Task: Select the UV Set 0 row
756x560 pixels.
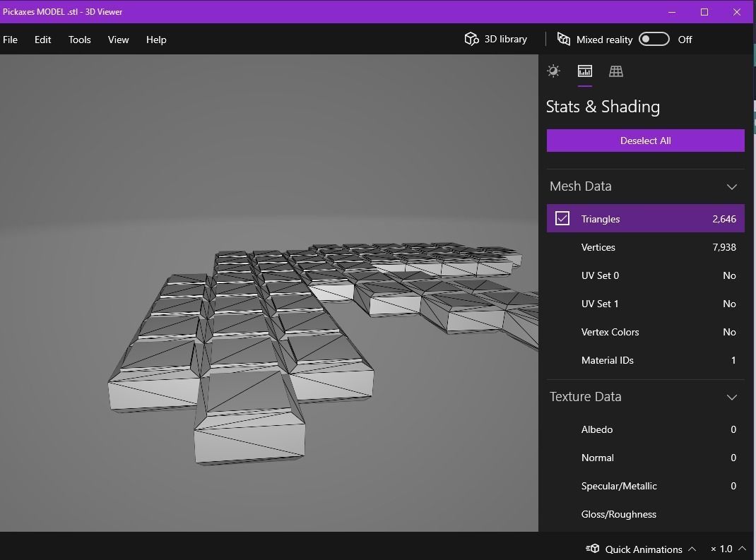Action: coord(645,275)
